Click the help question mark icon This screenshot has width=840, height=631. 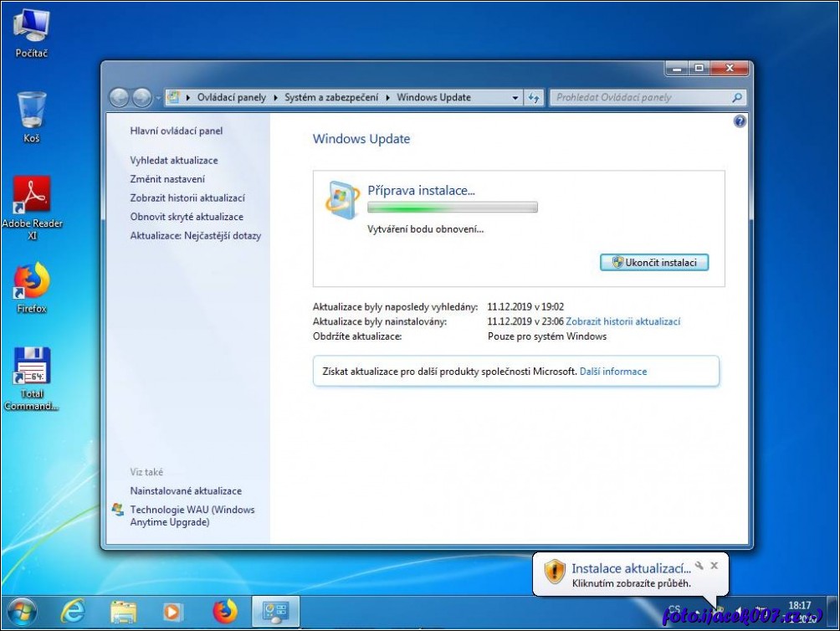[739, 121]
